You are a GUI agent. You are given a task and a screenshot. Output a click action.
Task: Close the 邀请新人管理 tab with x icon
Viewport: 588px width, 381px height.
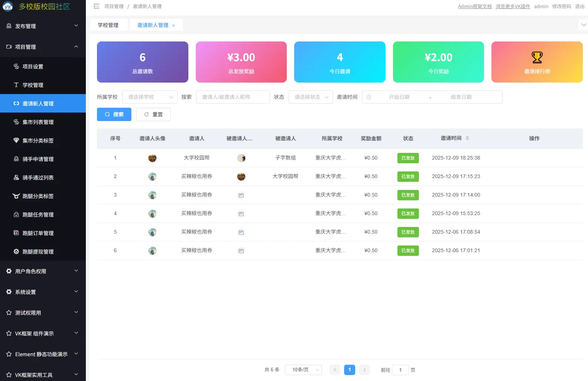[174, 26]
